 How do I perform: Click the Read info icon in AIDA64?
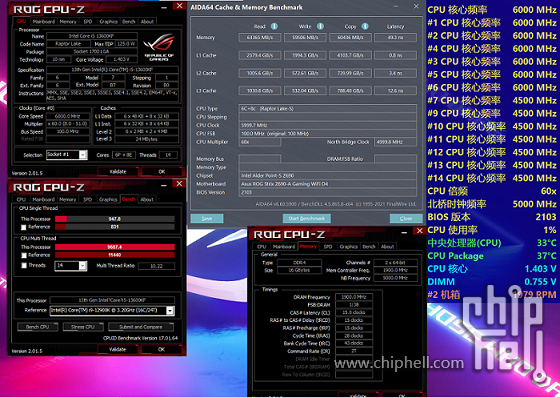(x=274, y=26)
